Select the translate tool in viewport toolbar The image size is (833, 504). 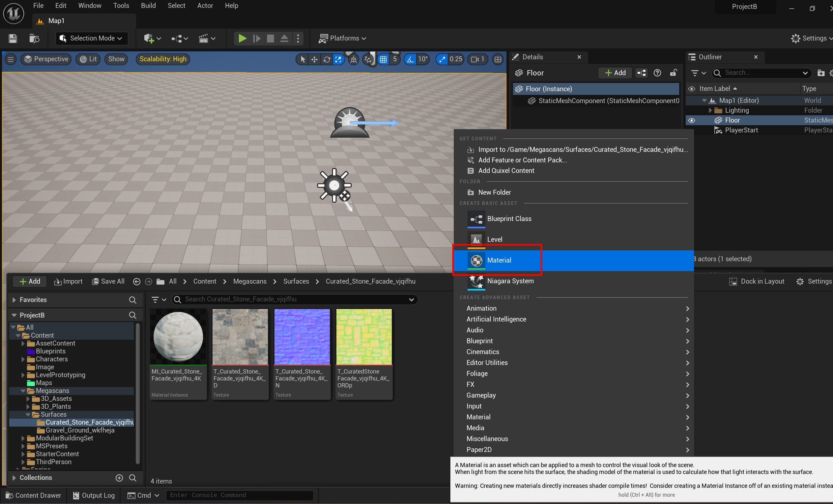(314, 60)
